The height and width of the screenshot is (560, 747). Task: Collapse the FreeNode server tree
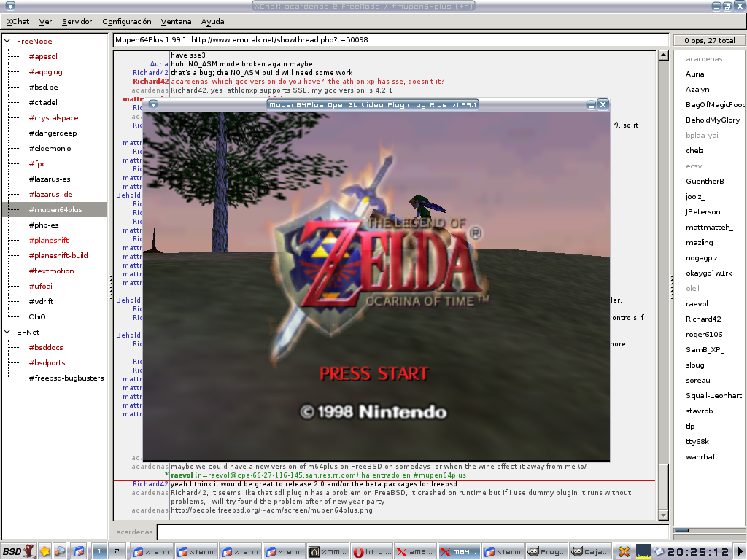point(7,42)
